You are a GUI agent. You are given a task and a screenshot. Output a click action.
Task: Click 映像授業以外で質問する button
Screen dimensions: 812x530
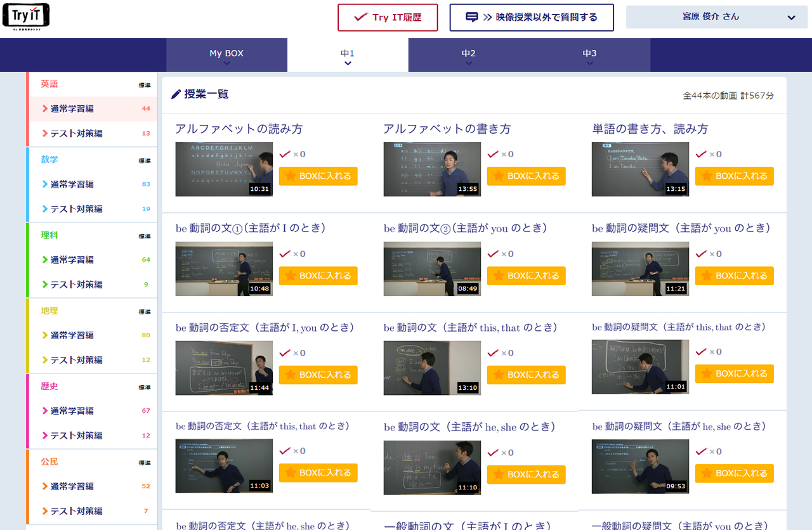click(x=531, y=17)
